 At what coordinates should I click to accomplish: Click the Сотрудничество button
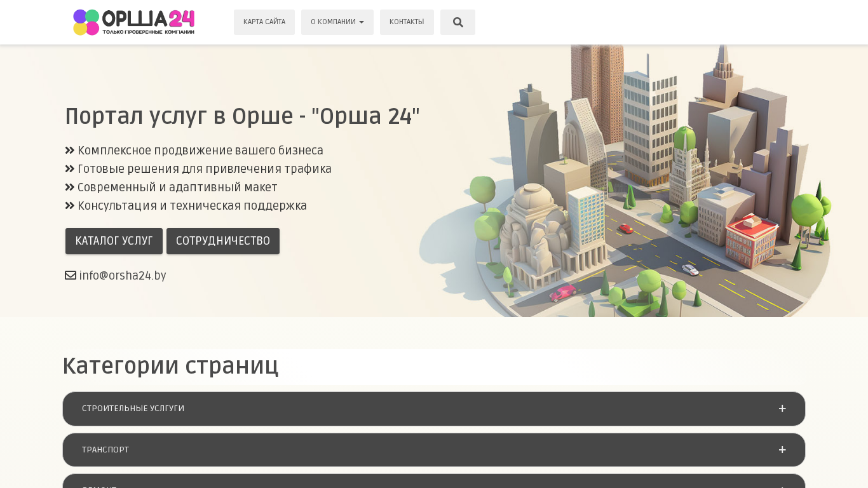(223, 241)
